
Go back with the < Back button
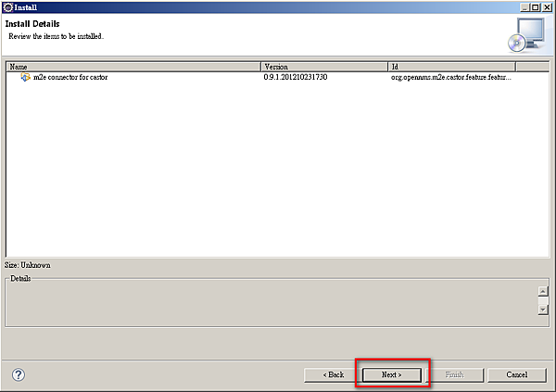[x=333, y=374]
